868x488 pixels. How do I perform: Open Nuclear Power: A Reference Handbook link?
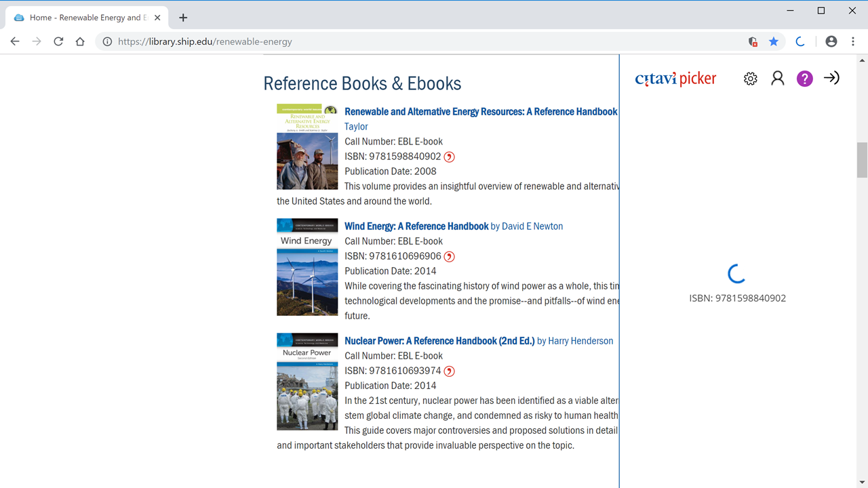[439, 341]
